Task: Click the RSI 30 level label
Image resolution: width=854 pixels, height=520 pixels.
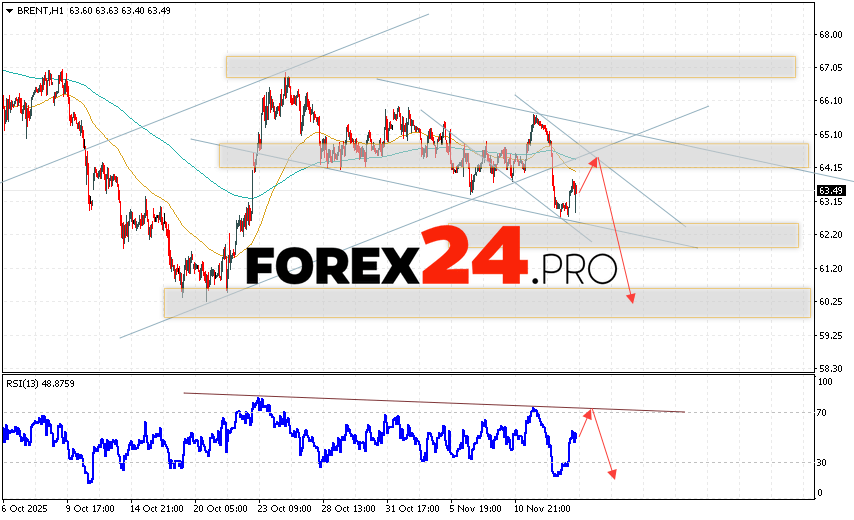Action: tap(824, 461)
